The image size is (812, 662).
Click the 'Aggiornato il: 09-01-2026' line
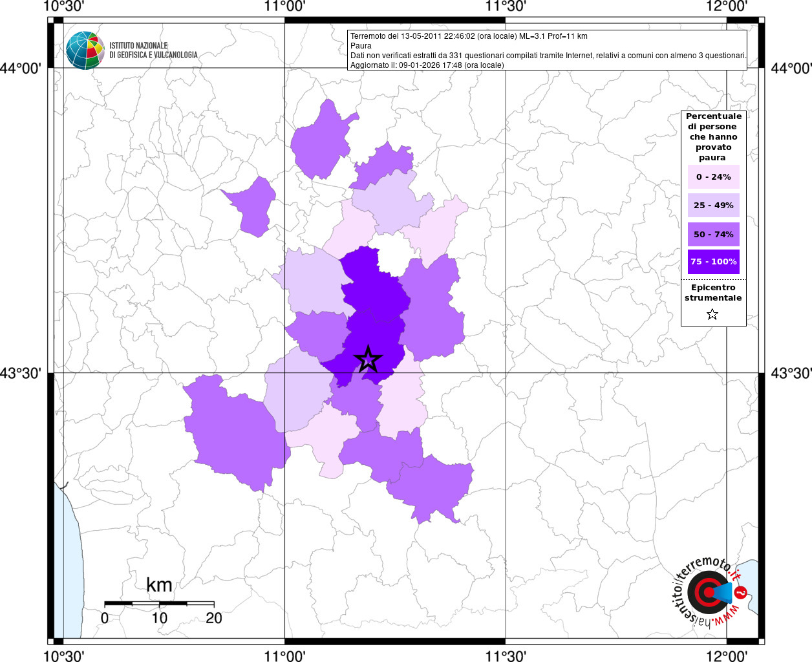[x=427, y=65]
